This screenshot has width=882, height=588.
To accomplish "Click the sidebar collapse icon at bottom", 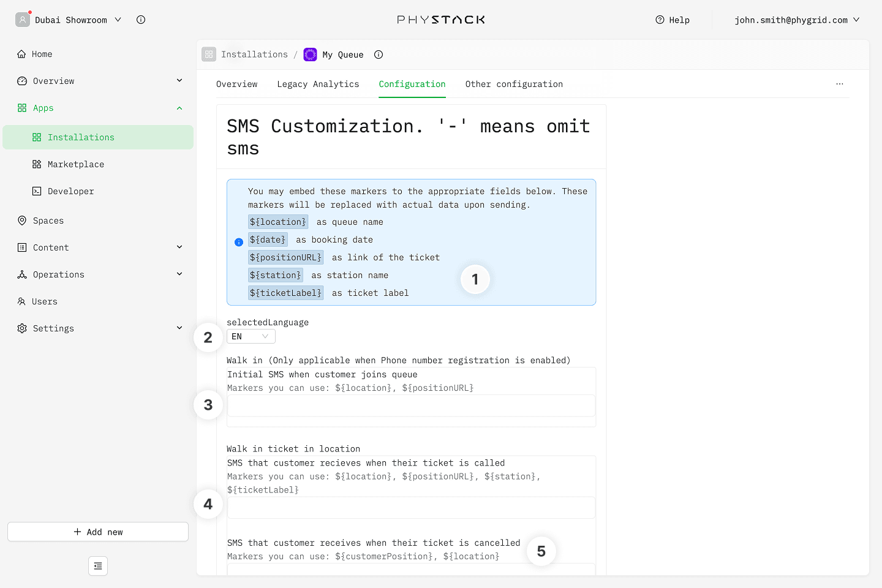I will point(98,566).
